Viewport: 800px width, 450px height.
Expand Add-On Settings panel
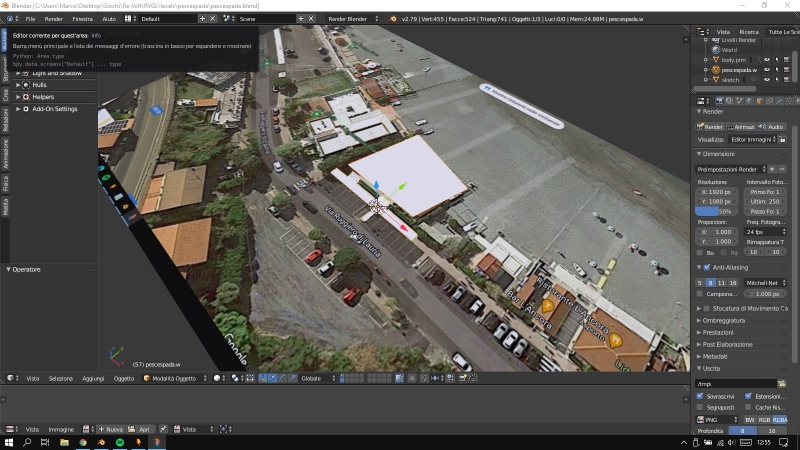coord(54,109)
